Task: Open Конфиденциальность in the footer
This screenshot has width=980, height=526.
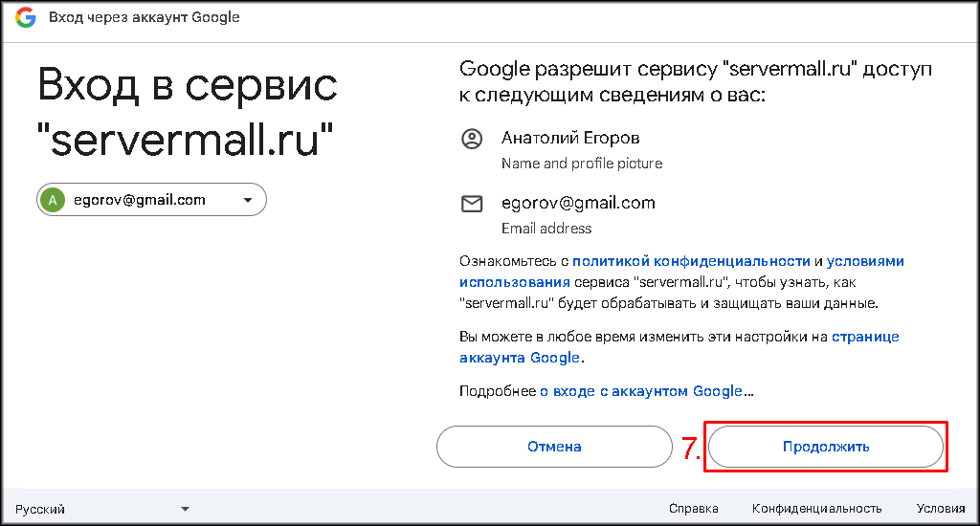Action: tap(816, 509)
